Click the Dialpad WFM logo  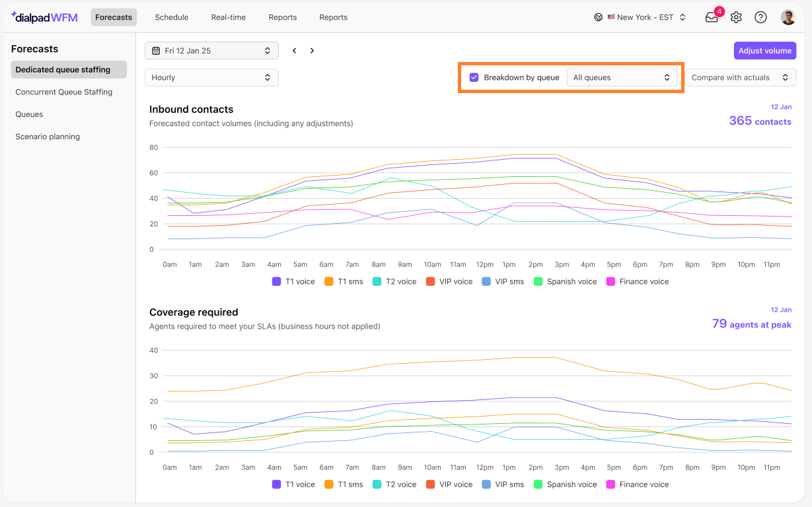44,17
